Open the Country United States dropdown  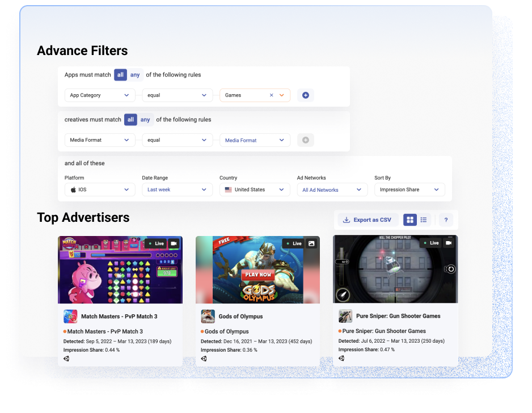pos(255,189)
